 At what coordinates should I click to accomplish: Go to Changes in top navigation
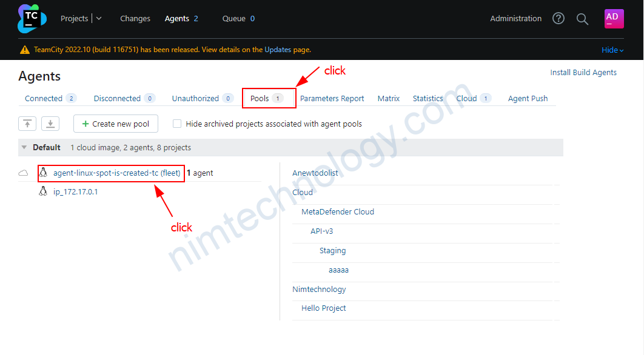pyautogui.click(x=135, y=18)
